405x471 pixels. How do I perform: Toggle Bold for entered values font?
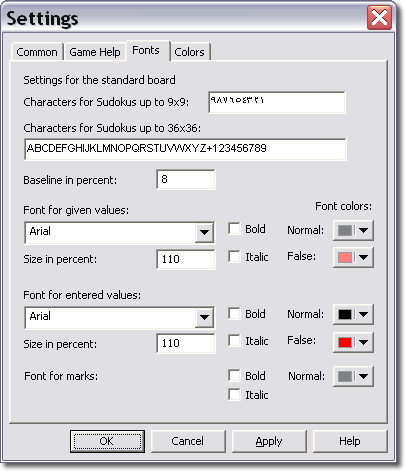(234, 314)
